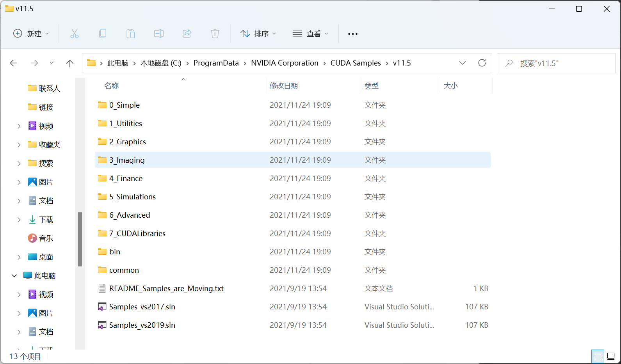This screenshot has height=364, width=621.
Task: Refresh the current folder view
Action: pos(482,63)
